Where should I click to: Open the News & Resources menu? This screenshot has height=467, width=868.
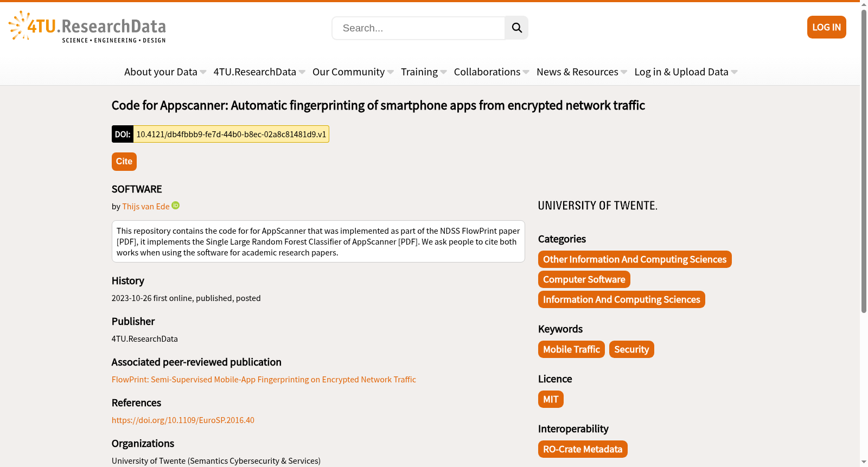(x=577, y=72)
